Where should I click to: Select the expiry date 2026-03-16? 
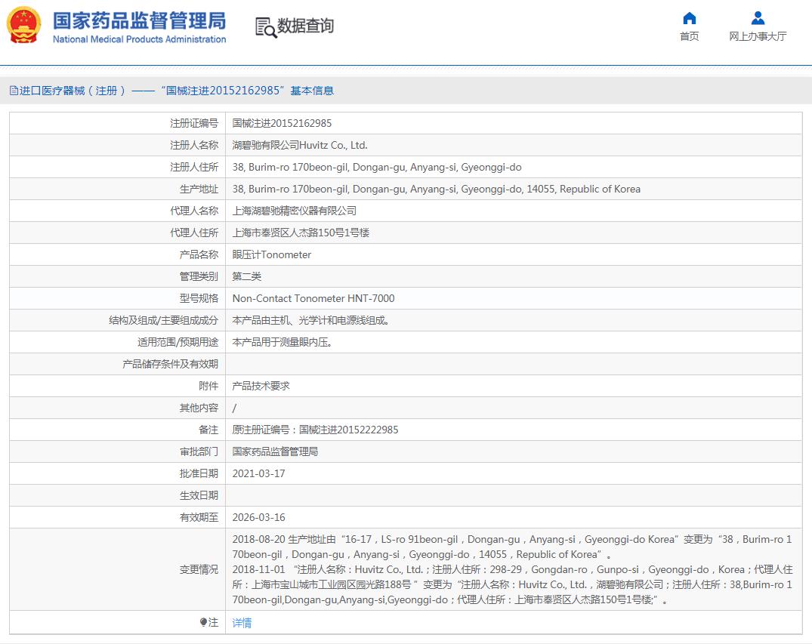tap(258, 517)
